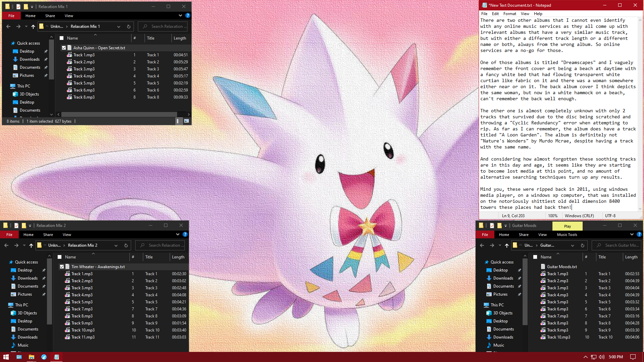Image resolution: width=644 pixels, height=362 pixels.
Task: Open recent locations dropdown in Relaxation Mix 1
Action: click(26, 26)
